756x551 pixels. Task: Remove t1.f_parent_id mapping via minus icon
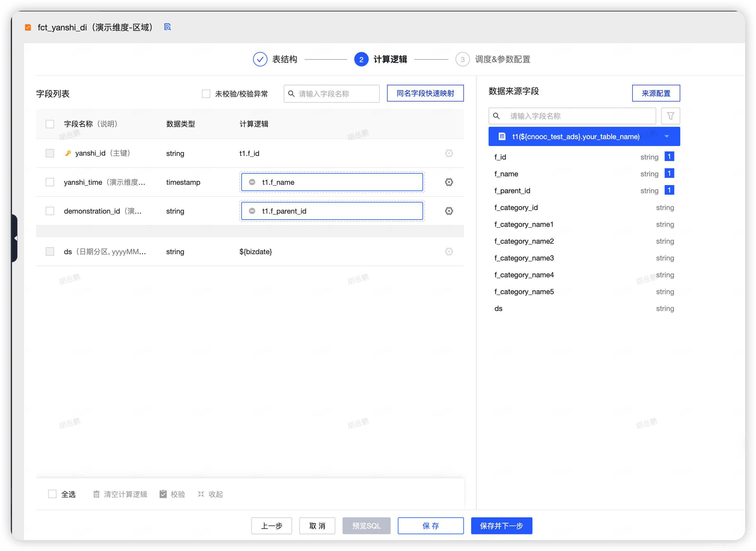[252, 211]
